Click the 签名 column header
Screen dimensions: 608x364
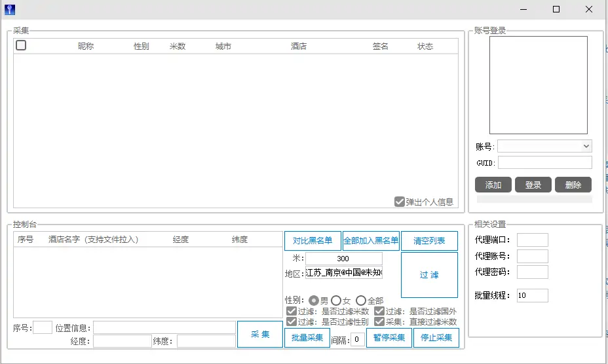tap(381, 46)
